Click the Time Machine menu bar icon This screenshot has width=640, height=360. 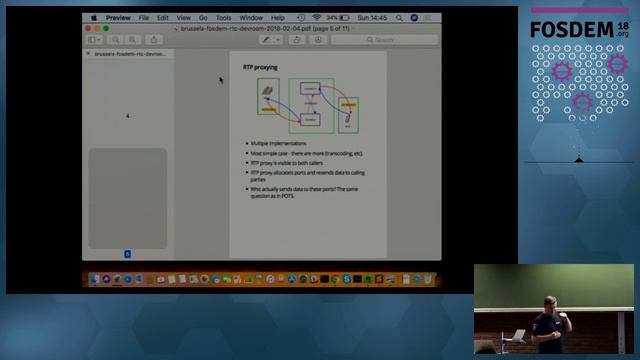(x=301, y=18)
